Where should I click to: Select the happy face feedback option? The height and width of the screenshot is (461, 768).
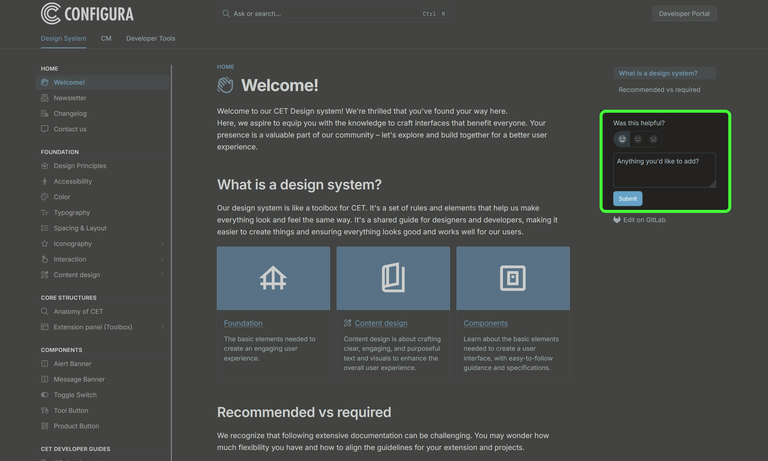point(622,139)
